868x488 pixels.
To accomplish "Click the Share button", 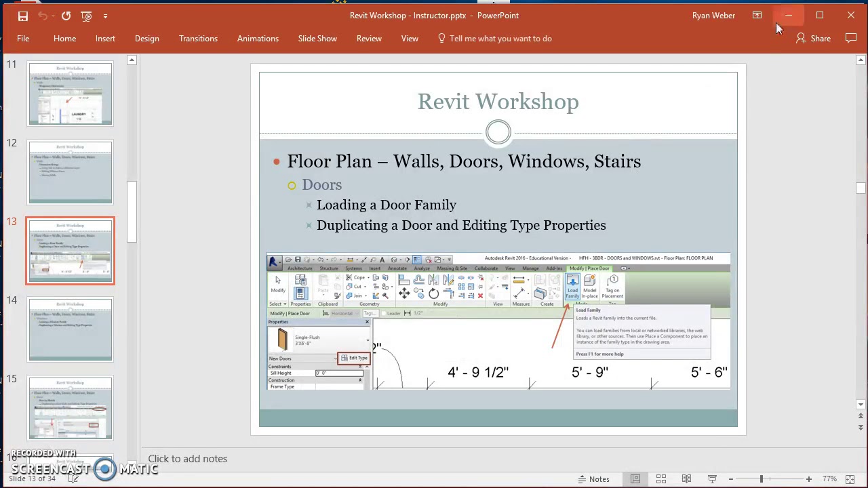I will 813,39.
